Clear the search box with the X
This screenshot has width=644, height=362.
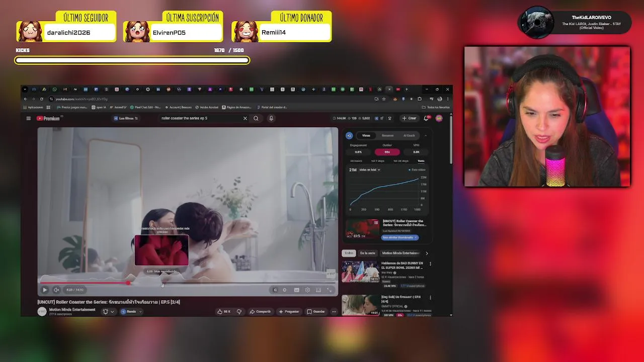click(245, 118)
